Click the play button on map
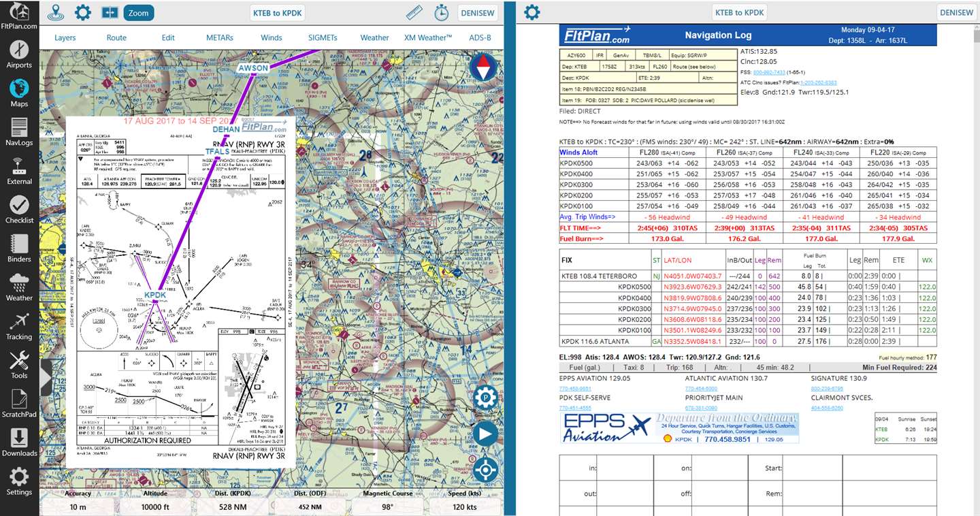 pyautogui.click(x=485, y=434)
